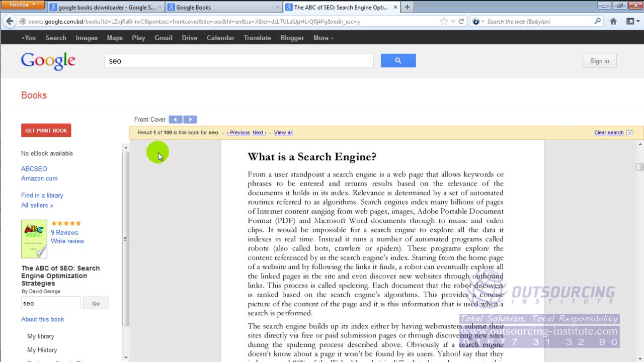Open Maps in Google bar
The height and width of the screenshot is (362, 644).
coord(115,38)
